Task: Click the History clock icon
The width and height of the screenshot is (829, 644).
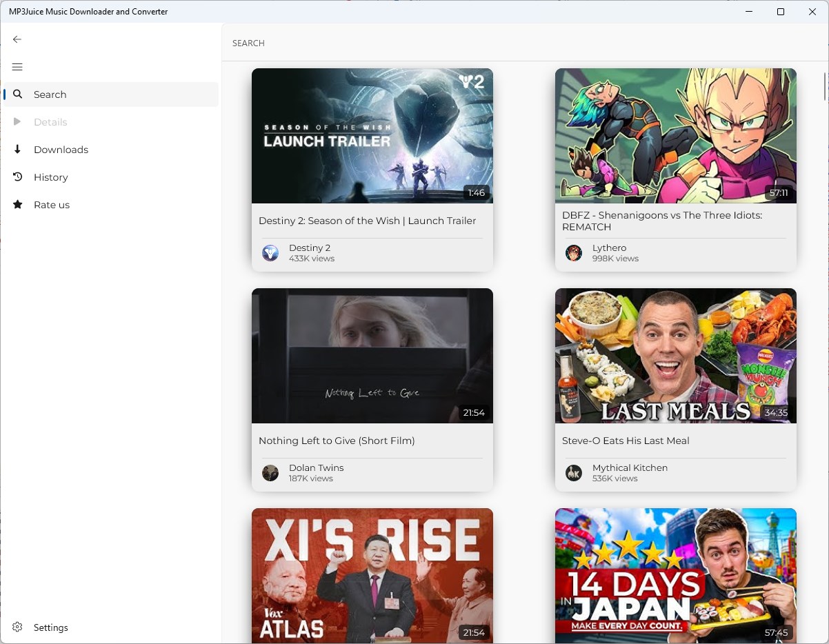Action: pyautogui.click(x=18, y=177)
